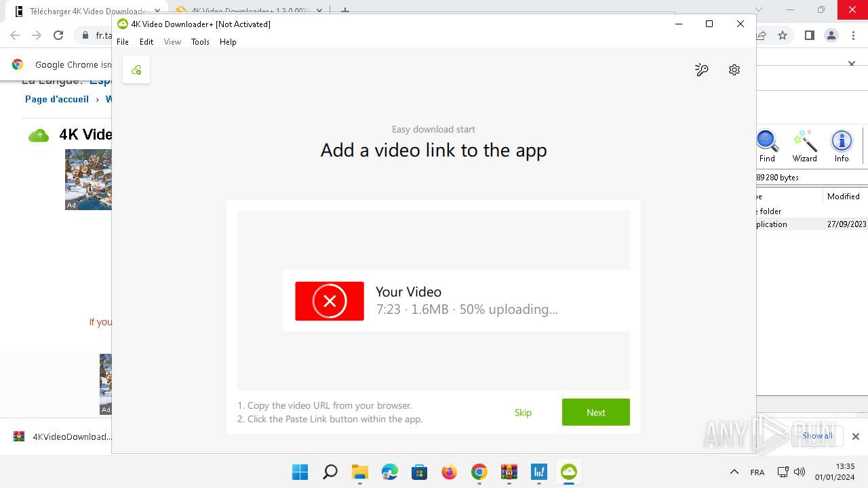This screenshot has width=868, height=488.
Task: Open the Chrome profile avatar
Action: coord(831,35)
